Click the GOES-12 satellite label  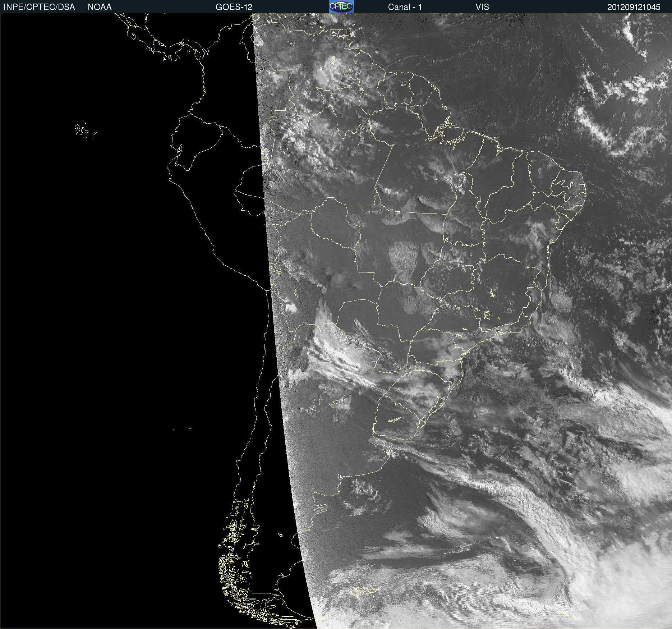tap(234, 7)
